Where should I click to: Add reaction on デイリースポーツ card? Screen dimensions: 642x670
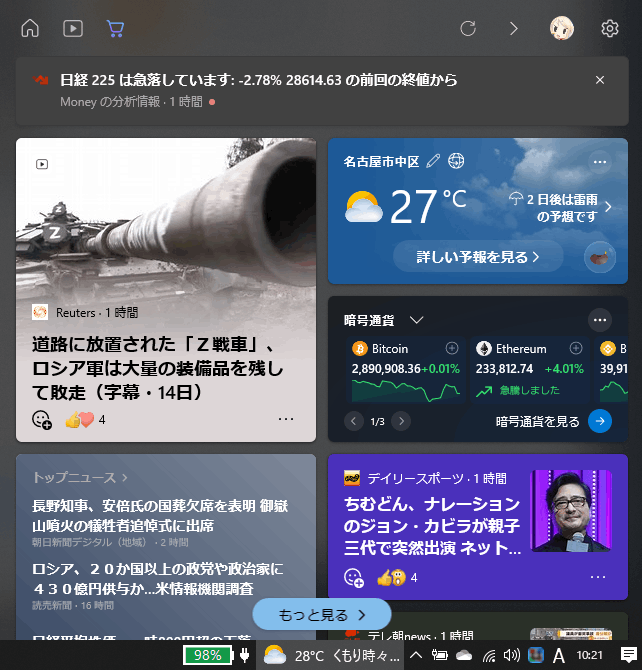click(354, 578)
